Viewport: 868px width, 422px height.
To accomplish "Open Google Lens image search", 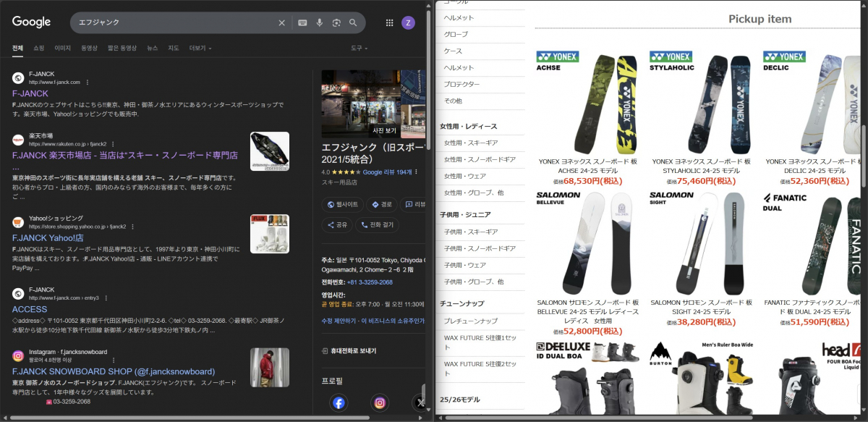I will point(336,22).
